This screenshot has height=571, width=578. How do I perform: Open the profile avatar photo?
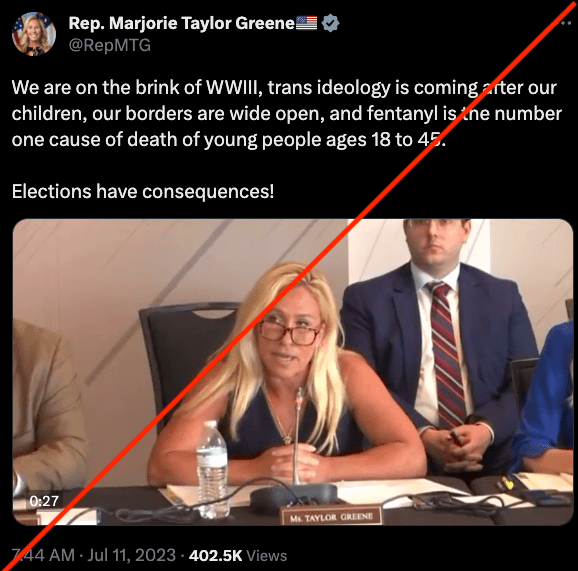(34, 34)
